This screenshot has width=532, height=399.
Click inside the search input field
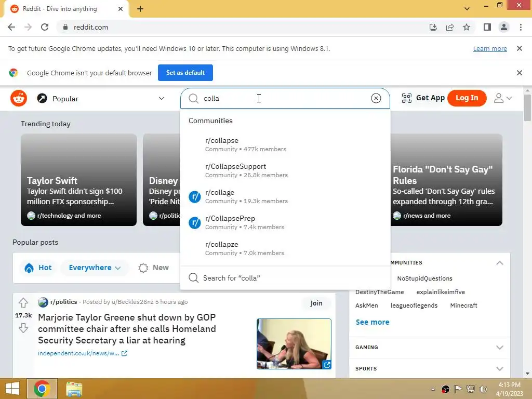coord(285,98)
